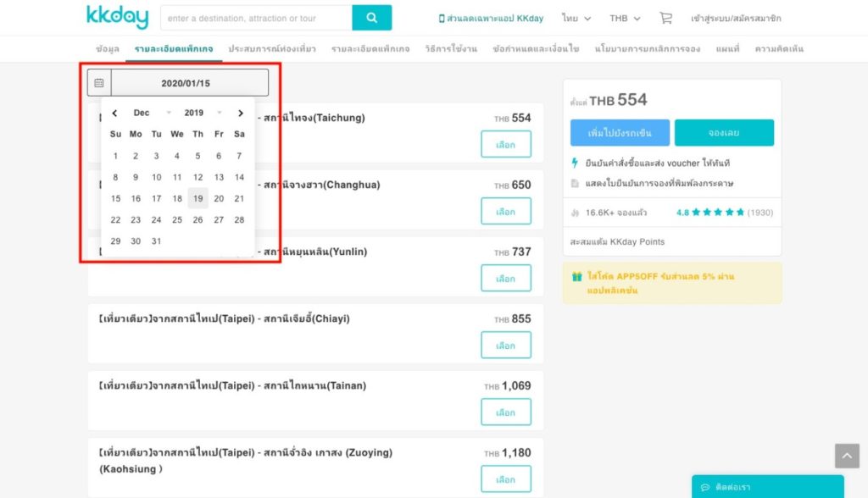868x498 pixels.
Task: Open the THB currency dropdown
Action: coord(625,18)
